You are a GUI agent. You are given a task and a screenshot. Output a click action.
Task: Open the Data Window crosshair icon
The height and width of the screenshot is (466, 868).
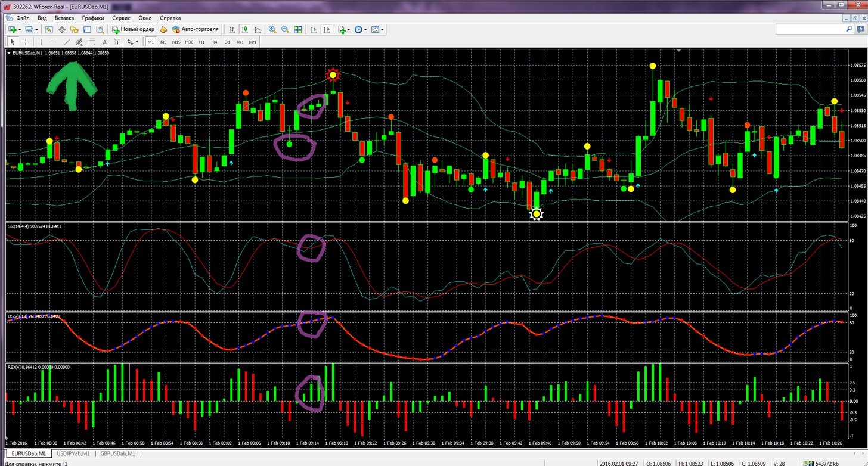pos(62,29)
